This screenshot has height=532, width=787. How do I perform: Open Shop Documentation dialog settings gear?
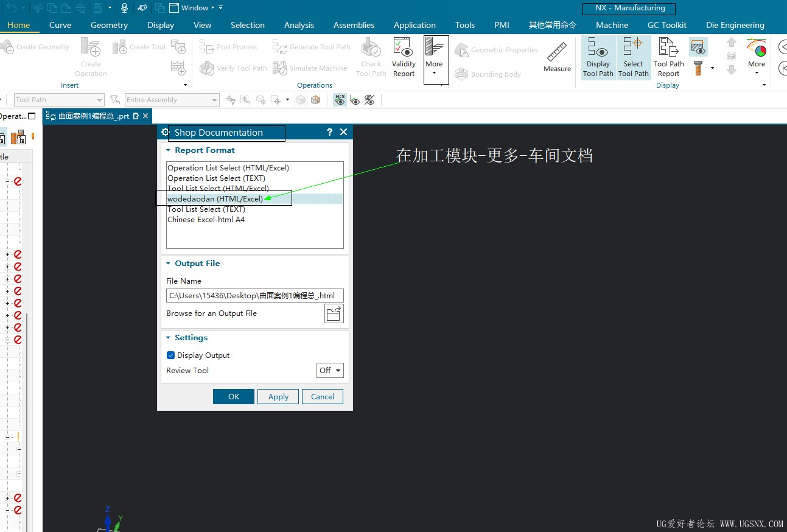(165, 132)
